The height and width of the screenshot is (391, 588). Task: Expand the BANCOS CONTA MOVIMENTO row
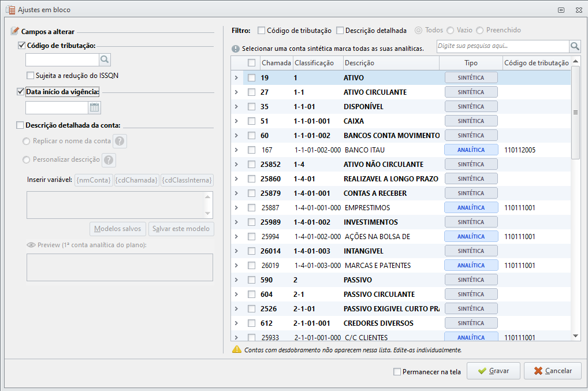point(236,135)
